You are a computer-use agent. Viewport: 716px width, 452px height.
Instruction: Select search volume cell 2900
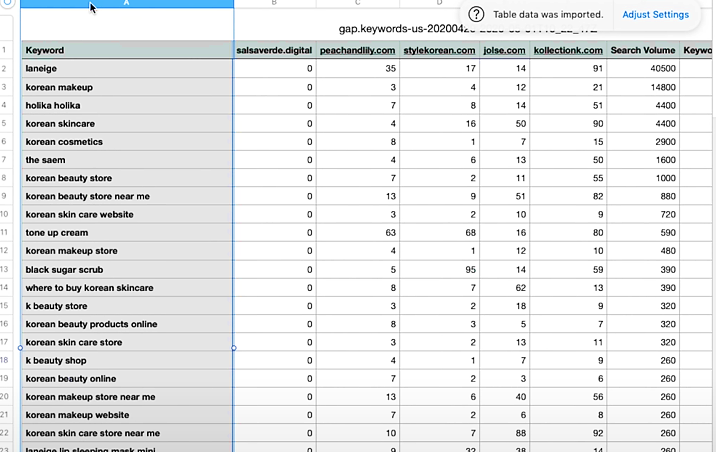tap(643, 142)
